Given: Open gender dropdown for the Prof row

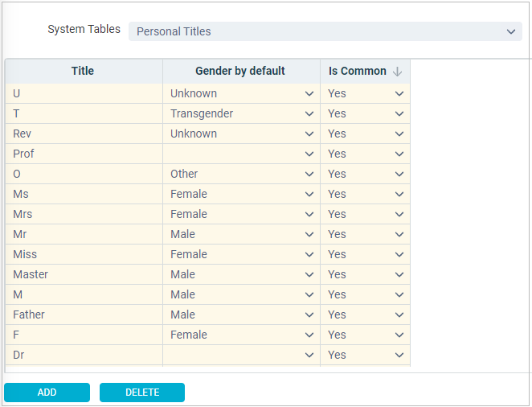Looking at the screenshot, I should pos(309,154).
